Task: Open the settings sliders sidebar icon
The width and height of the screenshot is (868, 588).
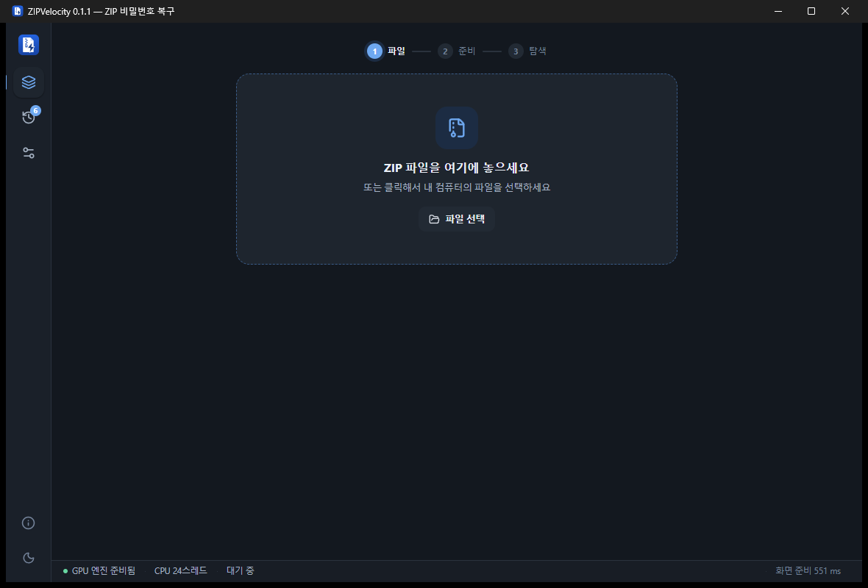Action: click(28, 153)
